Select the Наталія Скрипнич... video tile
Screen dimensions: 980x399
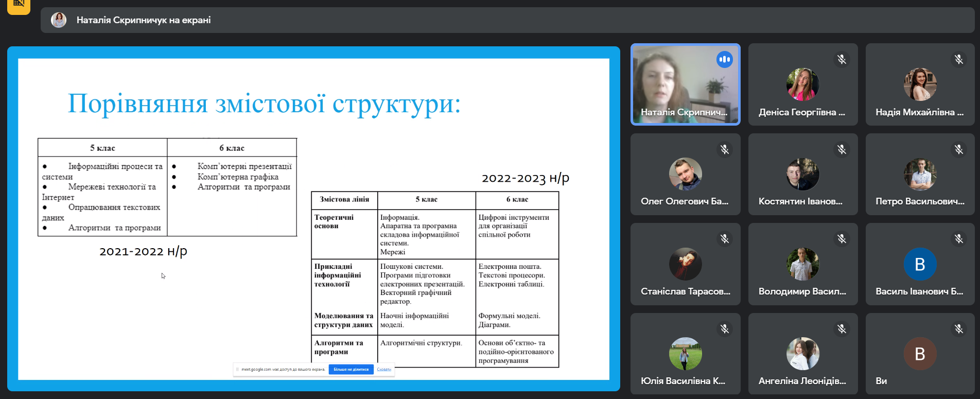[x=685, y=84]
